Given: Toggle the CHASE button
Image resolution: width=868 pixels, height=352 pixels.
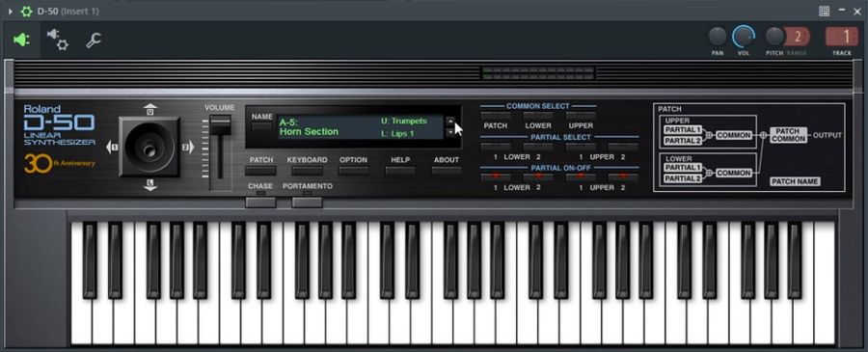Looking at the screenshot, I should [x=260, y=202].
